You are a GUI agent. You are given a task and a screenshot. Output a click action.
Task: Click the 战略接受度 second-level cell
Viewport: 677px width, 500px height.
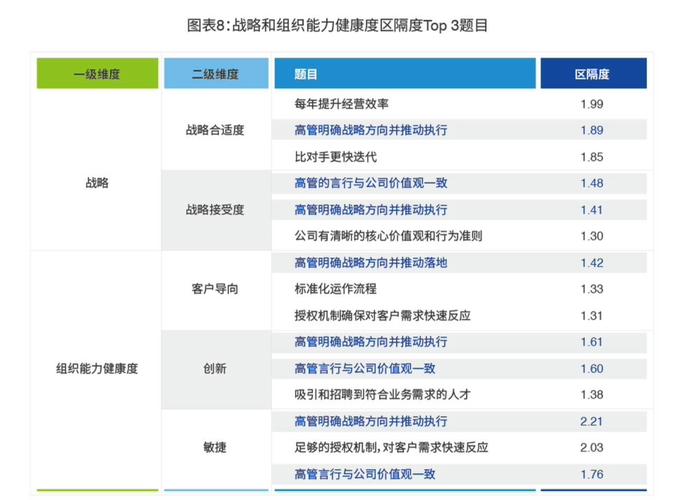[x=215, y=210]
